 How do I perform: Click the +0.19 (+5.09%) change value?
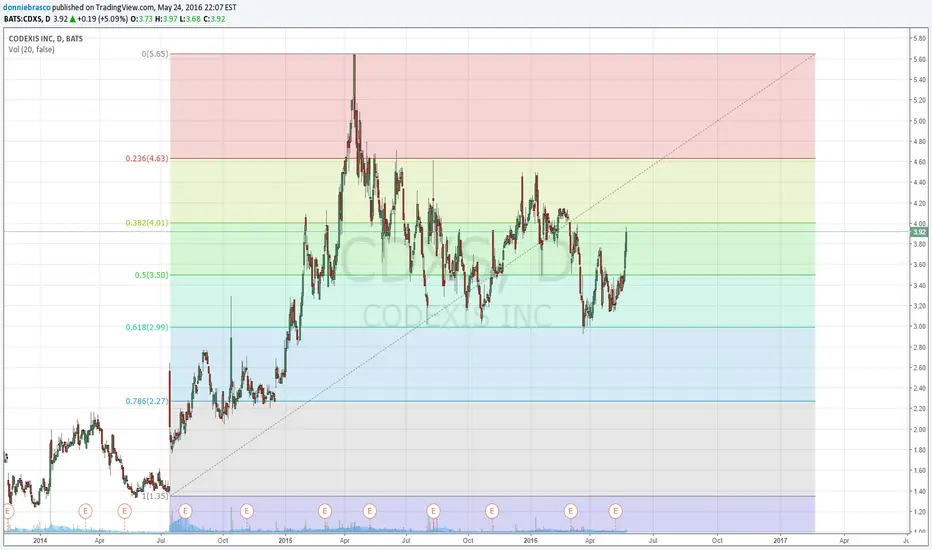(102, 18)
